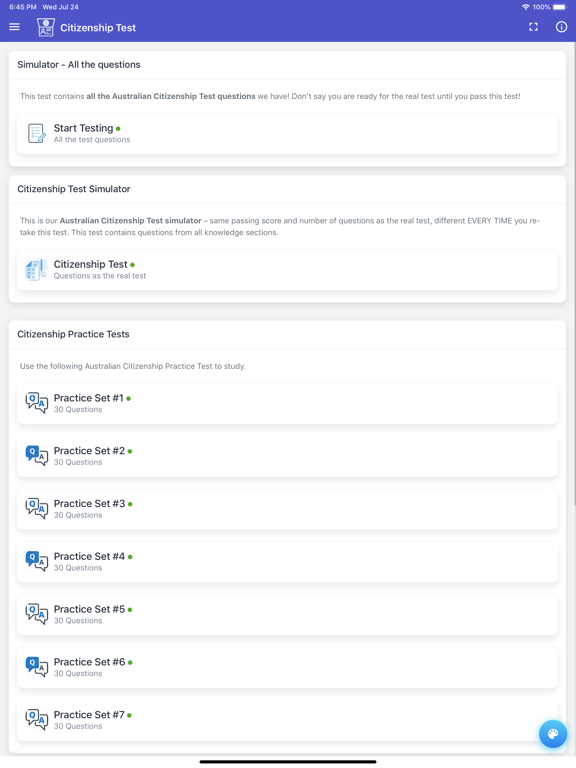
Task: Tap the Practice Set #2 Q&A icon
Action: (x=37, y=456)
